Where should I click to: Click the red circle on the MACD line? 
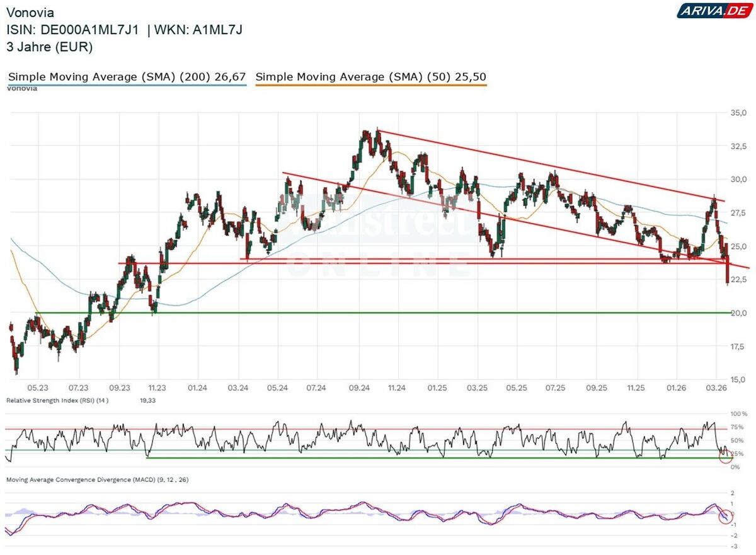point(726,517)
